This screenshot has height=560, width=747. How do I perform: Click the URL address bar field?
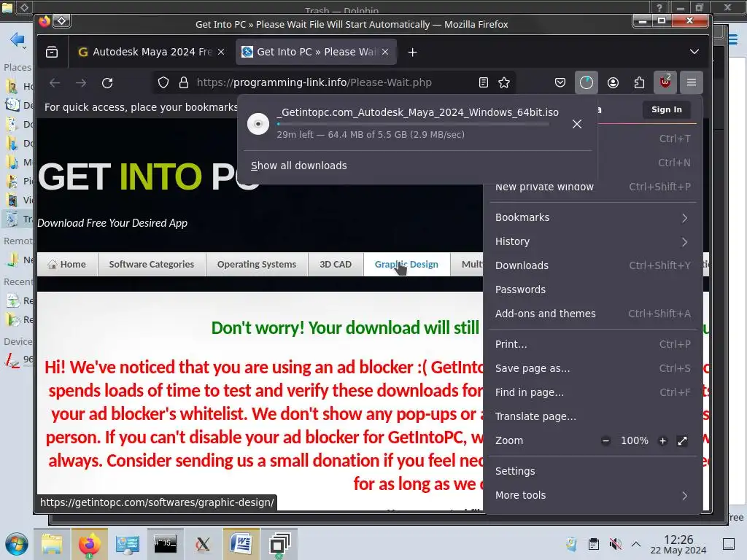tap(333, 83)
